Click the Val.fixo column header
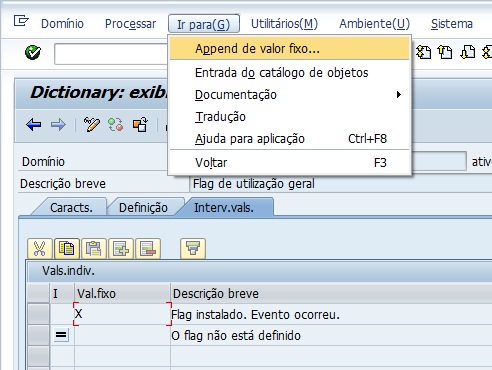Image resolution: width=492 pixels, height=370 pixels. [122, 294]
